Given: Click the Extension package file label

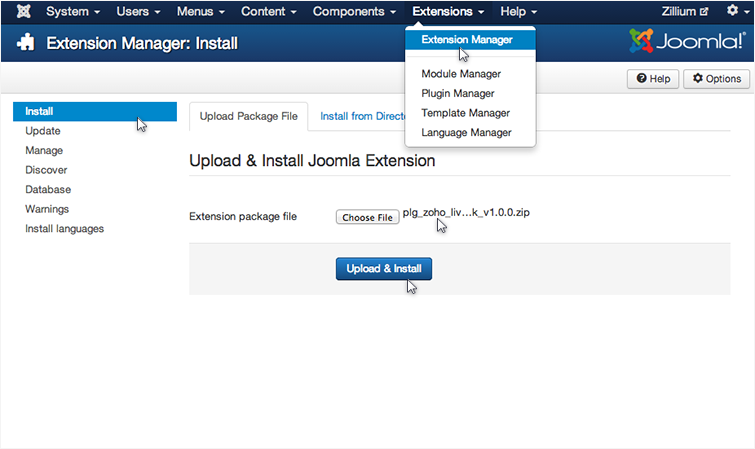Looking at the screenshot, I should tap(243, 217).
